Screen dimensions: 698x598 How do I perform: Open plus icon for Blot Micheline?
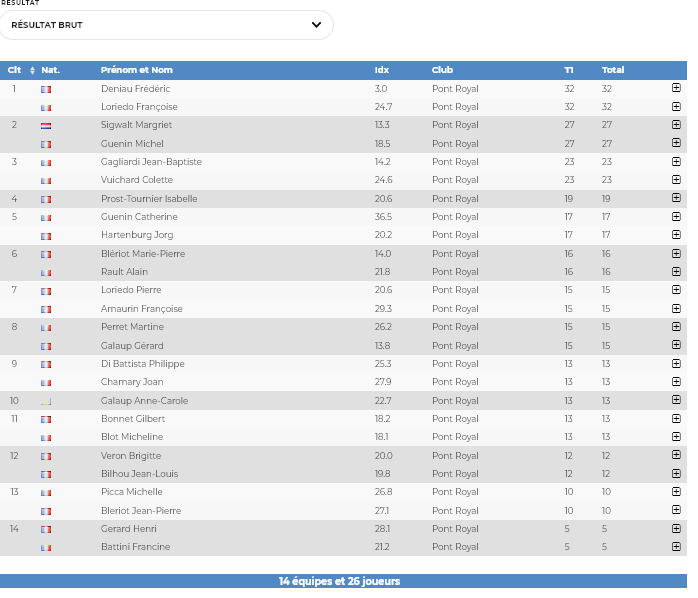pos(676,437)
